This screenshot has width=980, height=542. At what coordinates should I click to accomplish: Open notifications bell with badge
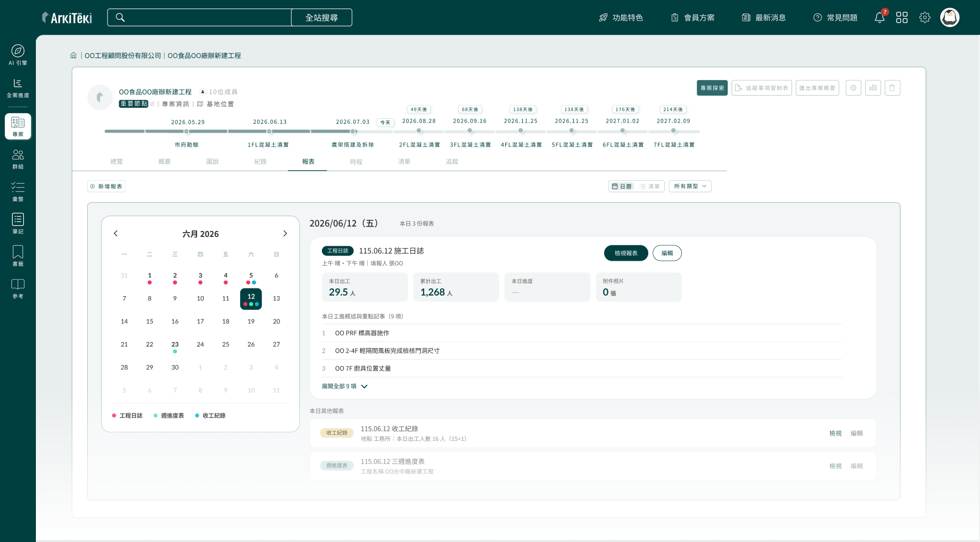tap(880, 17)
